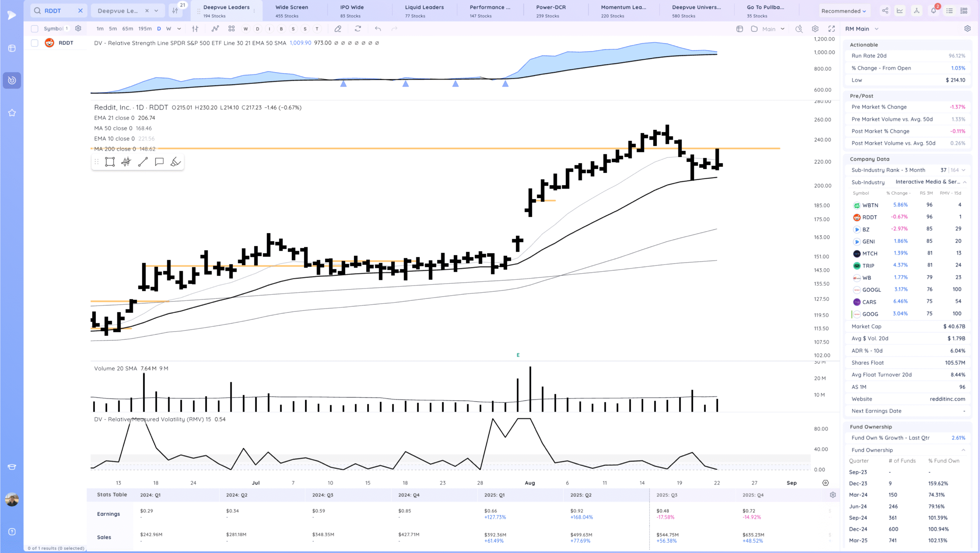Open the Main folder template dropdown

782,29
